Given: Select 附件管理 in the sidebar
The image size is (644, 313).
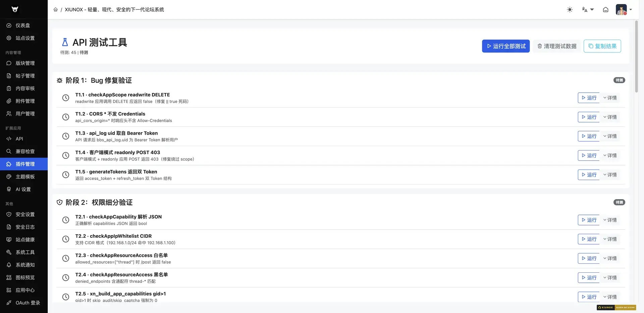Looking at the screenshot, I should (24, 101).
